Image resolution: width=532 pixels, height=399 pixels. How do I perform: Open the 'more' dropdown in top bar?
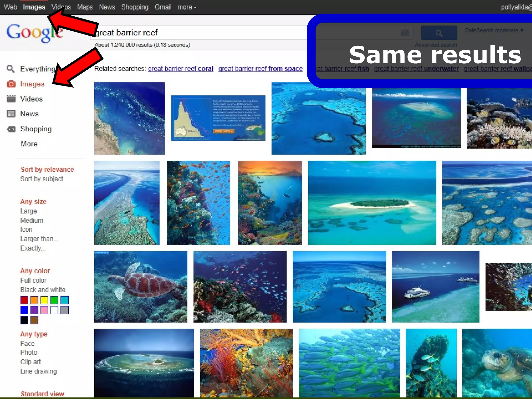(x=187, y=7)
